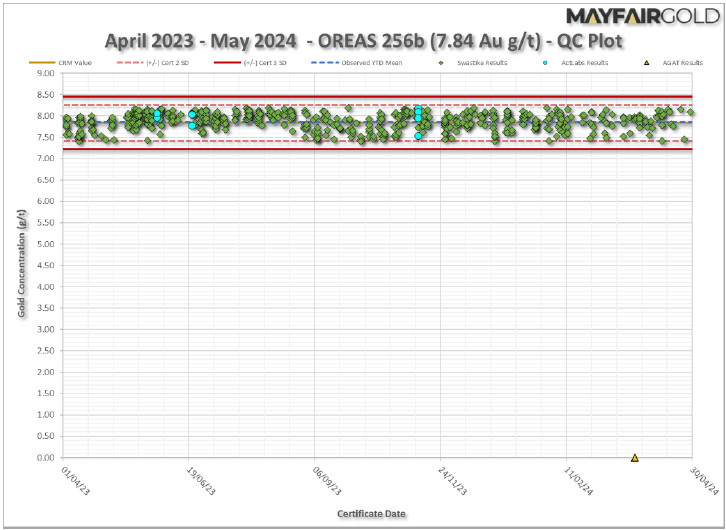This screenshot has height=530, width=726.
Task: Click the 2.00 y-axis label
Action: 46,372
